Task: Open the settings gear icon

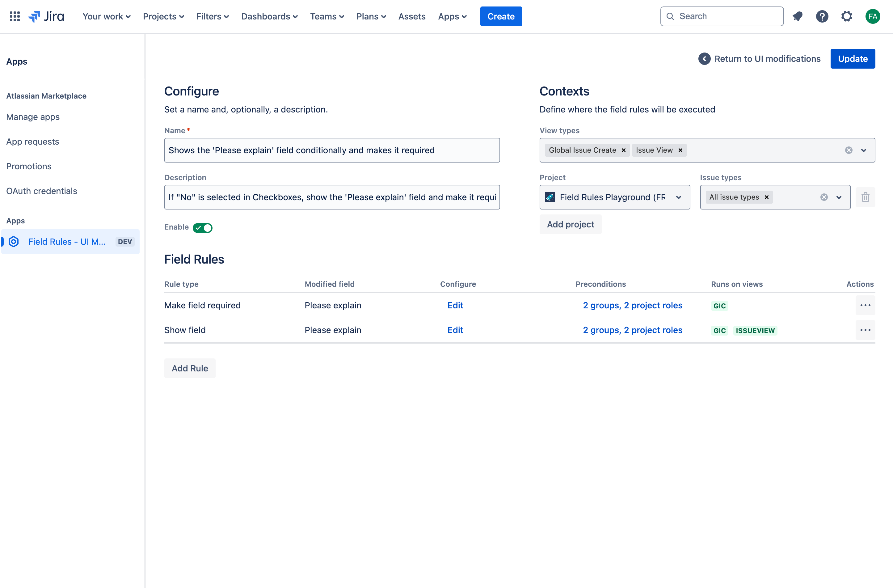Action: tap(846, 16)
